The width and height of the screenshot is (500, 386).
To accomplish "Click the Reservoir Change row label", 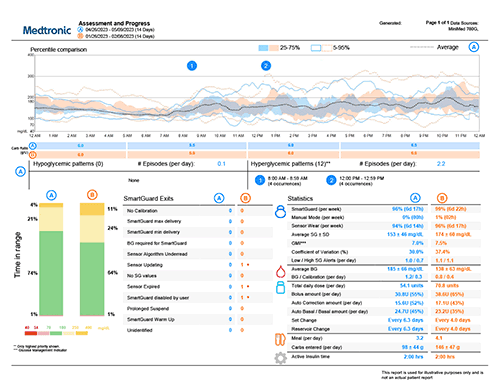I will (x=310, y=329).
